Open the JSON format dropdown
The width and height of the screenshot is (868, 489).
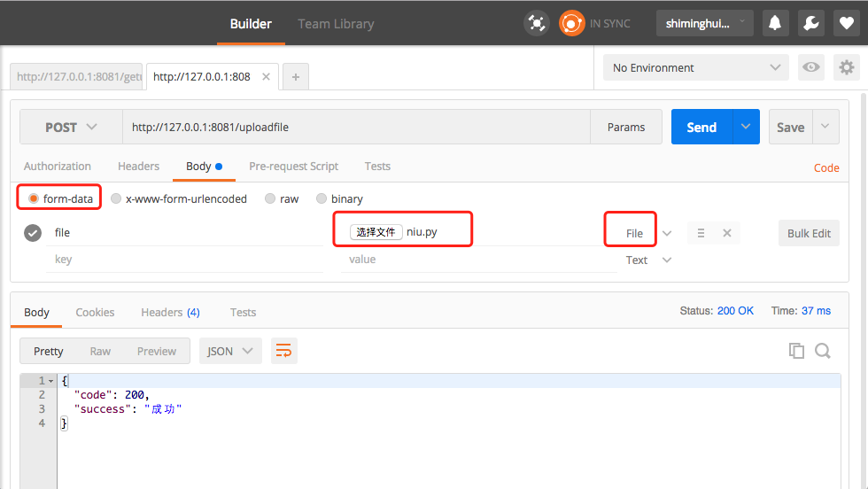point(230,351)
